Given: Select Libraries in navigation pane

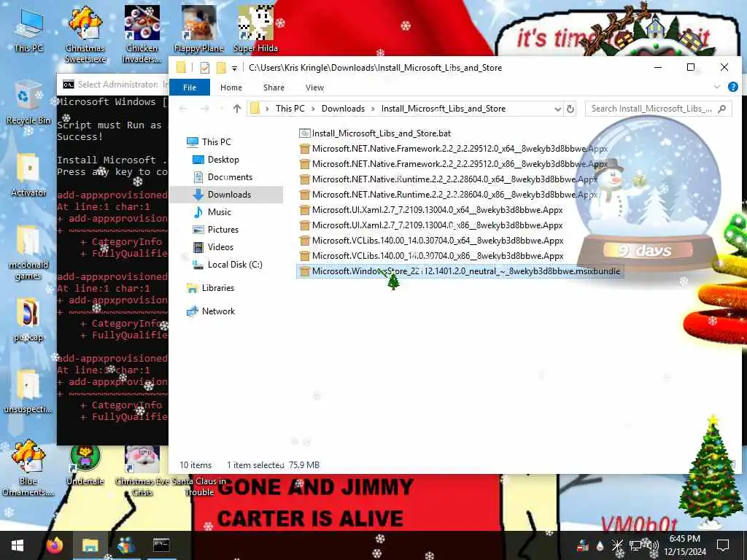Looking at the screenshot, I should click(217, 287).
